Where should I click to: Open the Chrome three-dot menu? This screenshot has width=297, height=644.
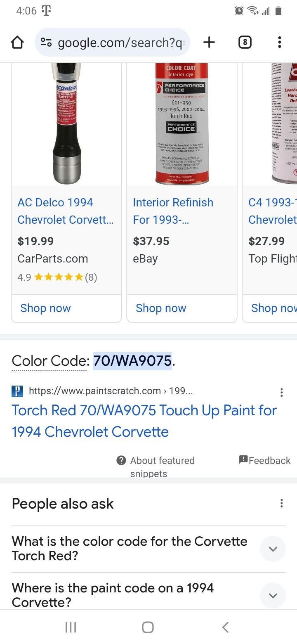(x=279, y=42)
